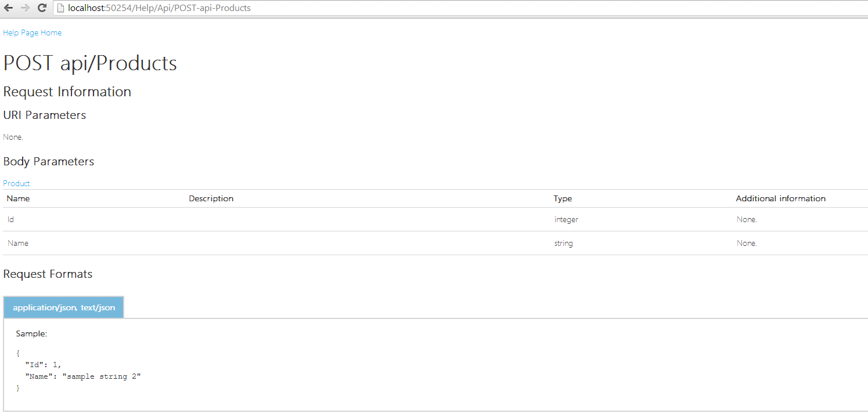Click the POST api/Products page heading

tap(90, 63)
